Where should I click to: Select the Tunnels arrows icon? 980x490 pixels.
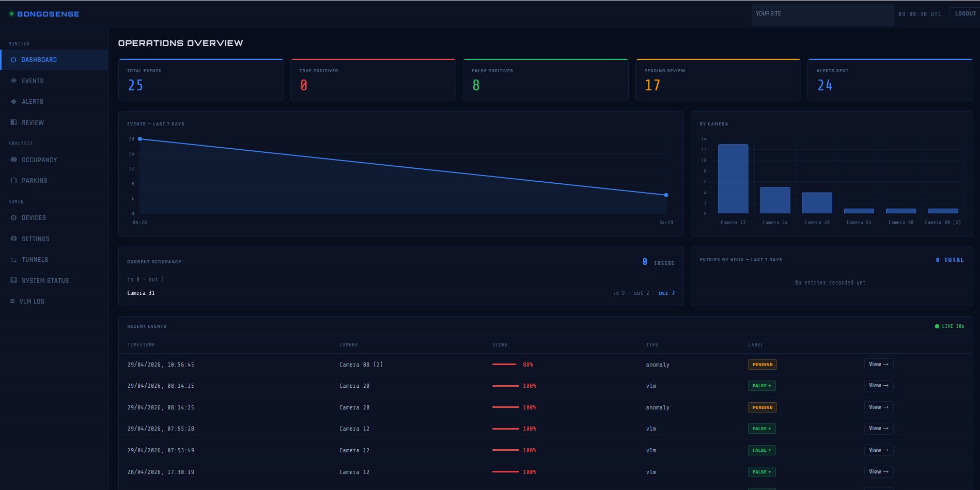[x=13, y=259]
